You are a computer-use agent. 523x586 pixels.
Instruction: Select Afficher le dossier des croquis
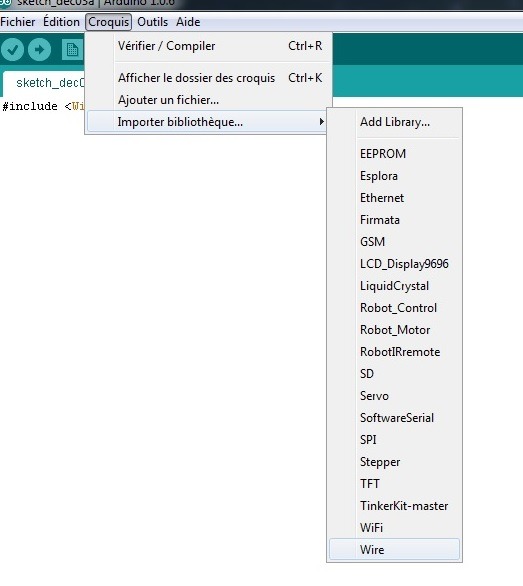(x=209, y=78)
